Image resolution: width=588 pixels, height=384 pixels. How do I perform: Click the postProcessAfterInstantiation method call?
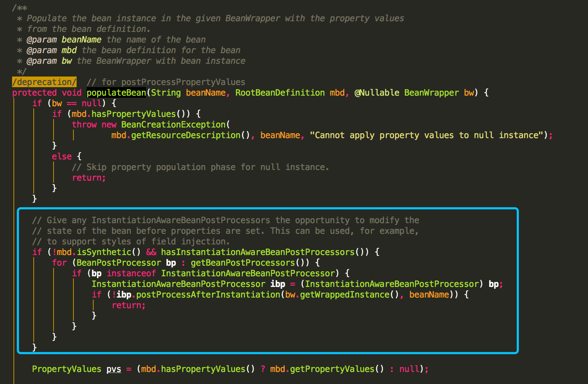(x=208, y=295)
